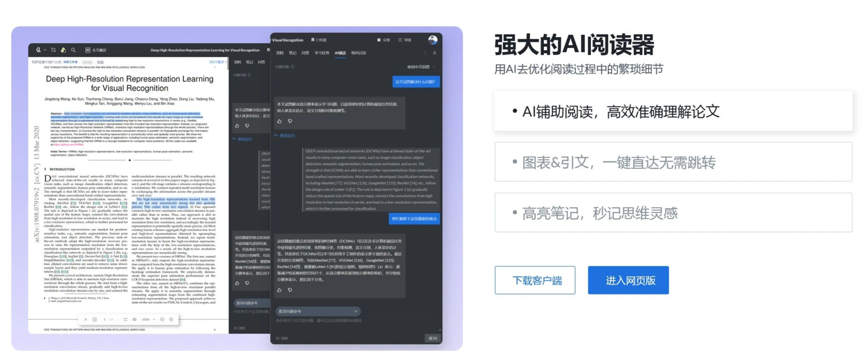The width and height of the screenshot is (868, 361).
Task: Open the 共5个版本 versions dropdown
Action: click(218, 62)
